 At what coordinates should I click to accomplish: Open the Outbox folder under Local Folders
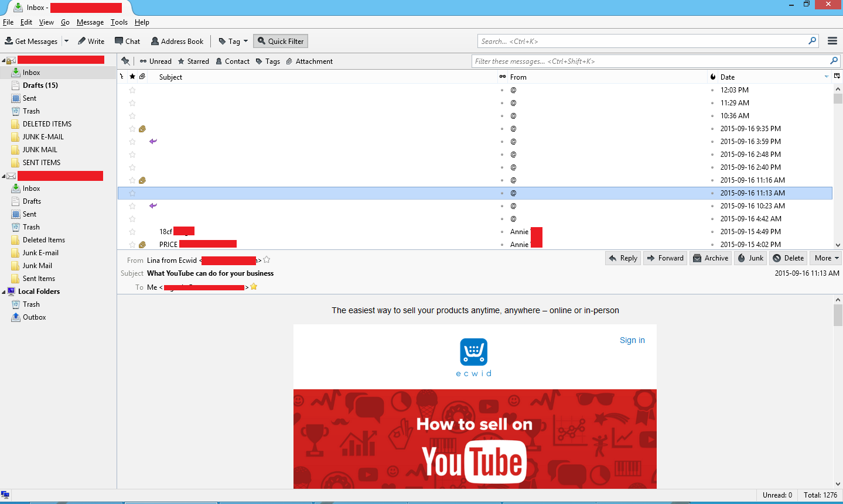(35, 317)
